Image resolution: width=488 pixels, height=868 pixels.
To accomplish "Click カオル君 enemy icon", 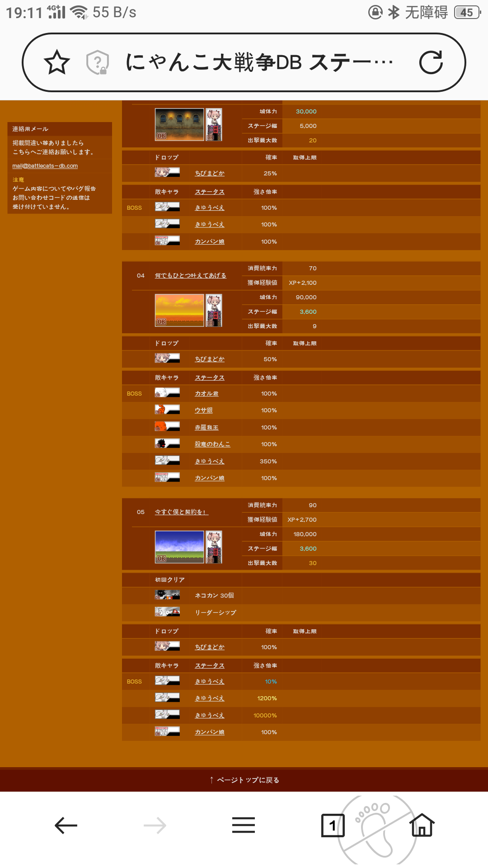I will (x=167, y=393).
